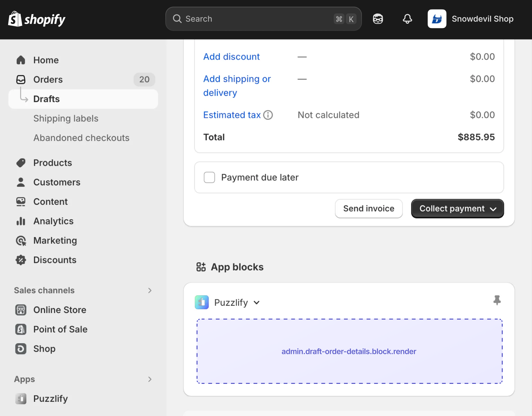Click the Send invoice button

(369, 209)
